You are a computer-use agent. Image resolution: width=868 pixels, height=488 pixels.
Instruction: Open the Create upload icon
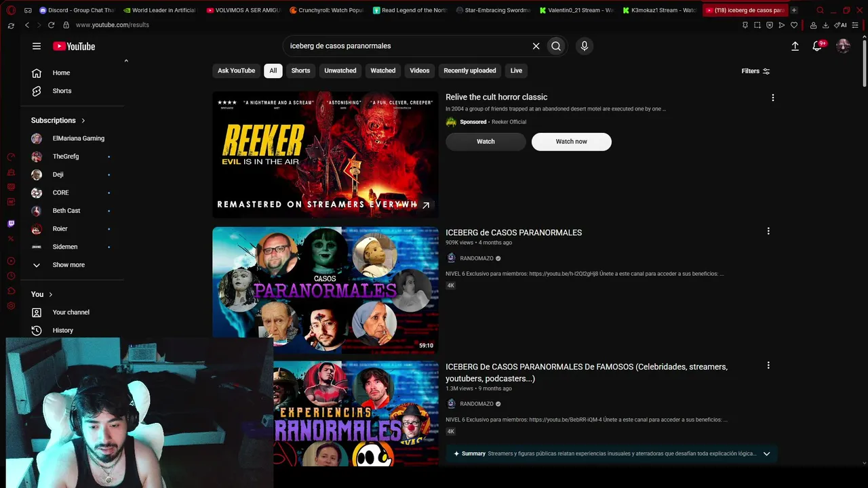[x=795, y=46]
